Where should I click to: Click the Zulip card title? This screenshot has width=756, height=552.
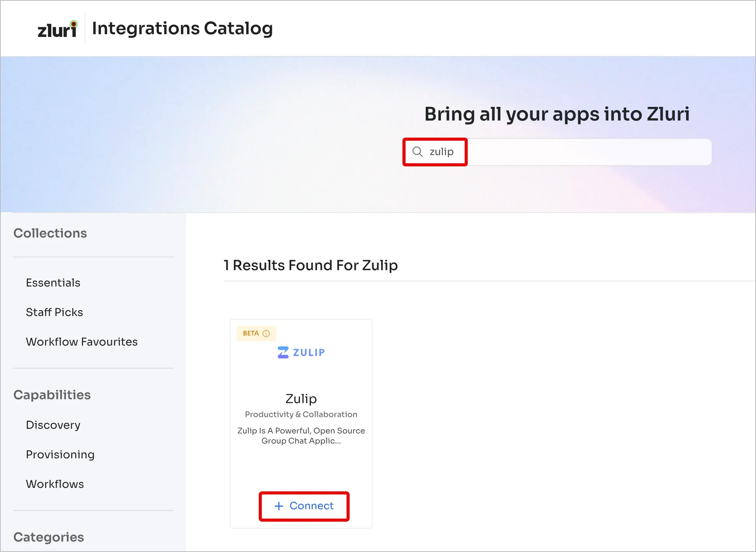(301, 399)
